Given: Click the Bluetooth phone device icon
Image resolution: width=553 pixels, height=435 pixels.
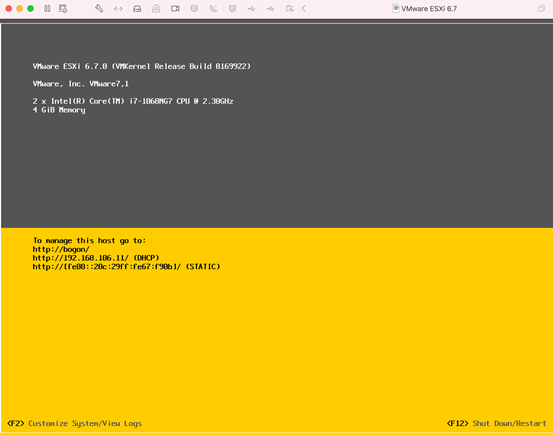Looking at the screenshot, I should [213, 8].
